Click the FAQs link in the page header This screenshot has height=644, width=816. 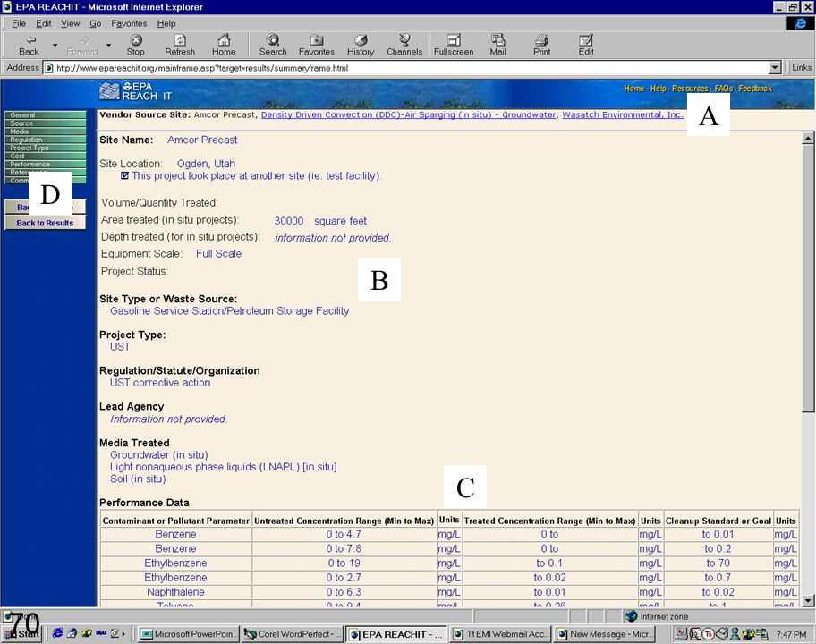(723, 89)
